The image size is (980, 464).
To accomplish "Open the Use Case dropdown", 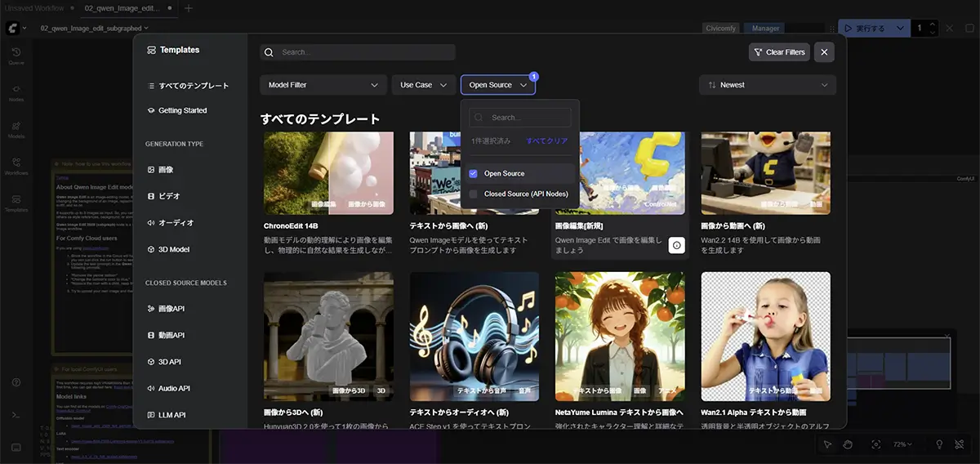I will pyautogui.click(x=423, y=85).
